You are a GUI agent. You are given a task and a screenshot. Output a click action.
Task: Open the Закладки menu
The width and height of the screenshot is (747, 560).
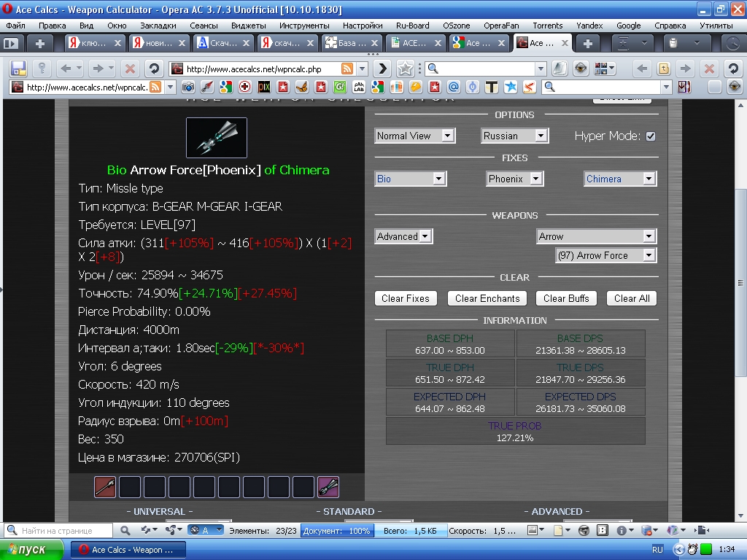click(x=158, y=26)
